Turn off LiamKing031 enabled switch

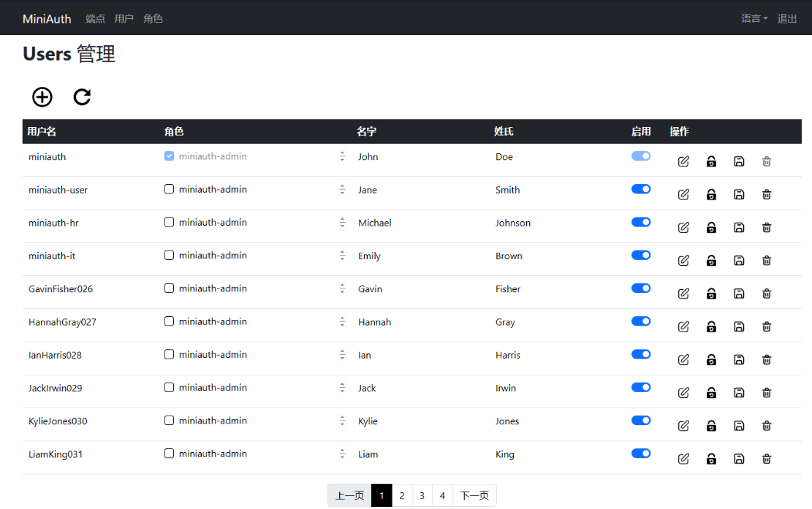pyautogui.click(x=640, y=453)
